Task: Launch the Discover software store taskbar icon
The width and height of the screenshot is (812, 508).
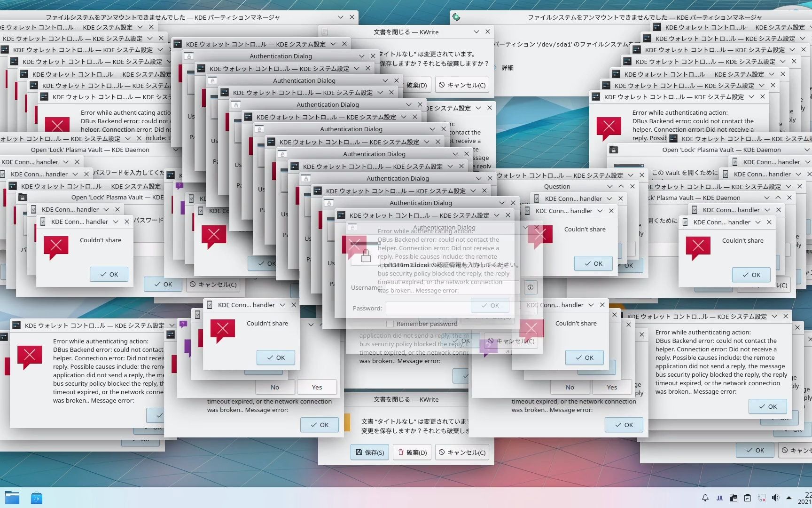Action: [37, 498]
